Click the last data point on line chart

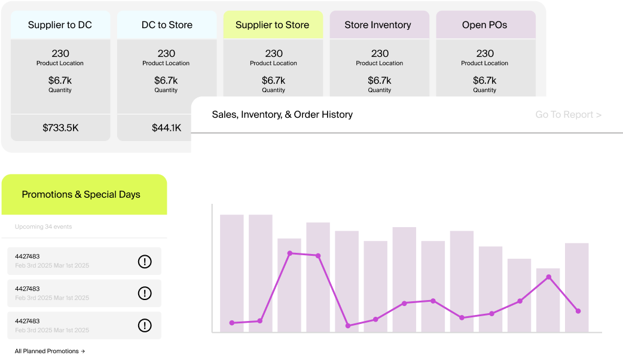[578, 311]
